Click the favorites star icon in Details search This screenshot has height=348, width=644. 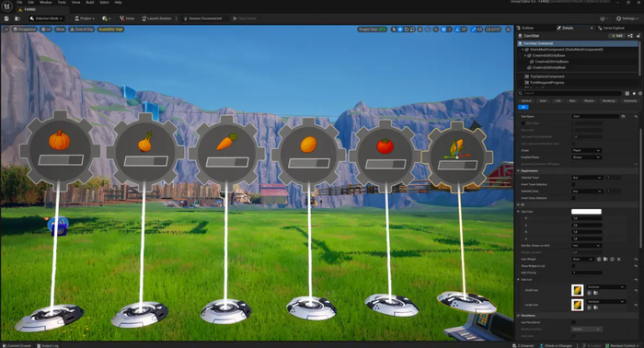tap(634, 94)
